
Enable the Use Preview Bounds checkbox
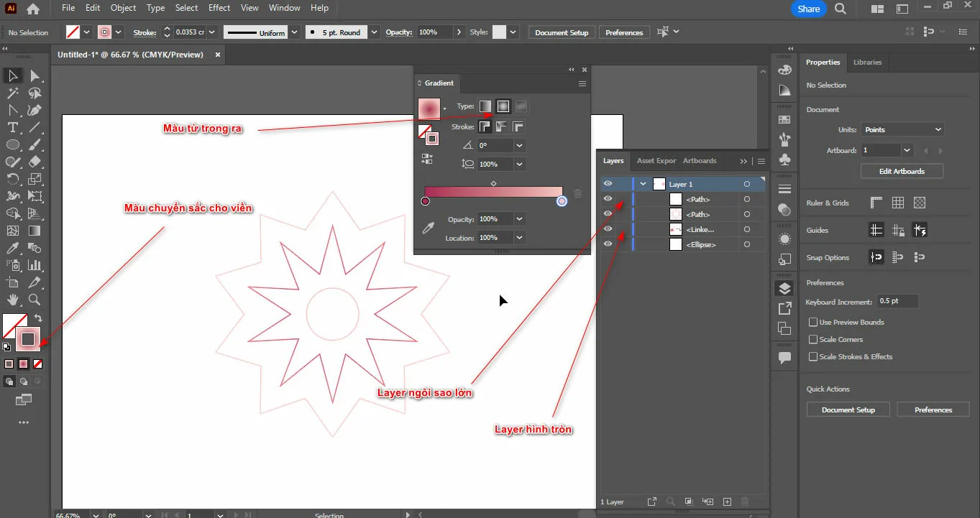tap(813, 323)
